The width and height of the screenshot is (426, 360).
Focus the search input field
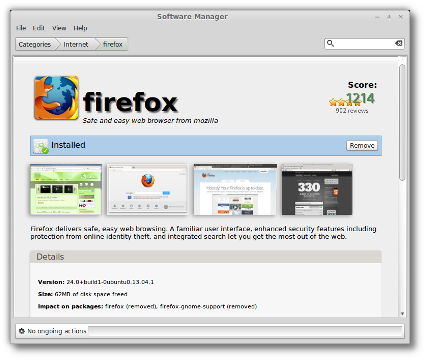pos(364,43)
